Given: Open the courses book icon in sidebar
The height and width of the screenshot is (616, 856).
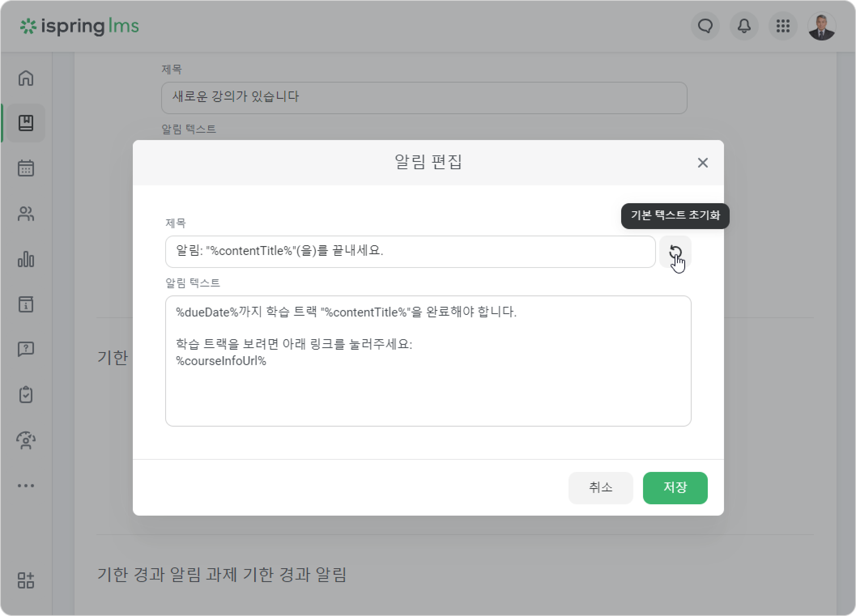Looking at the screenshot, I should (x=26, y=123).
